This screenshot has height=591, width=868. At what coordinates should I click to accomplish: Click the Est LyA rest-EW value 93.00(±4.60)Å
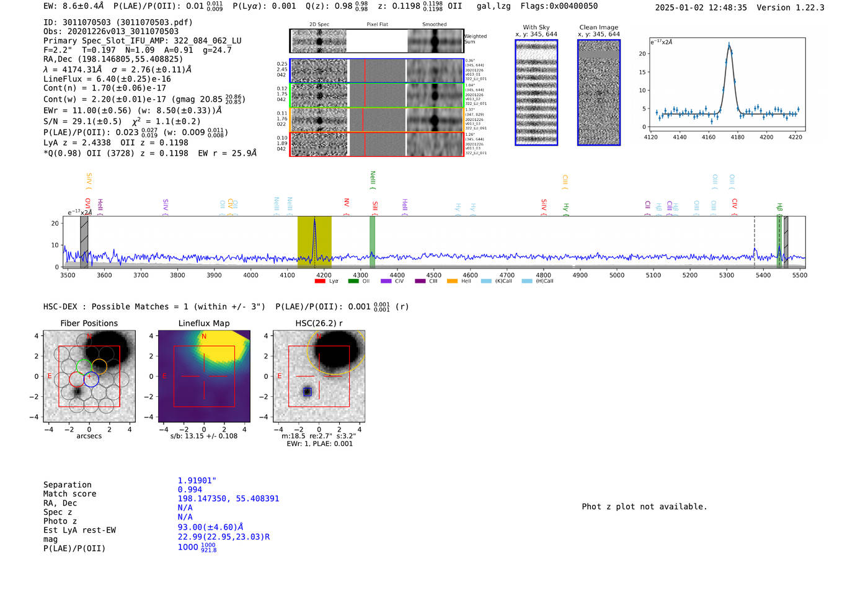tap(211, 528)
